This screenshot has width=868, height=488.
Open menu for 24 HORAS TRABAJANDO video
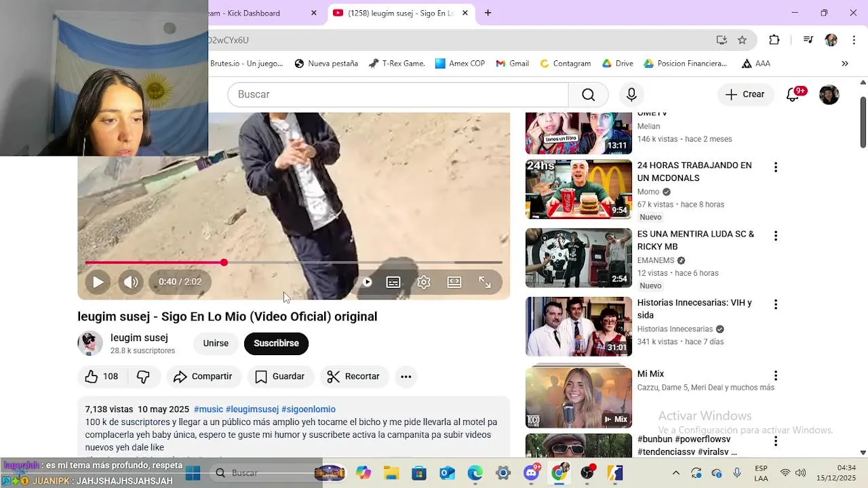776,167
